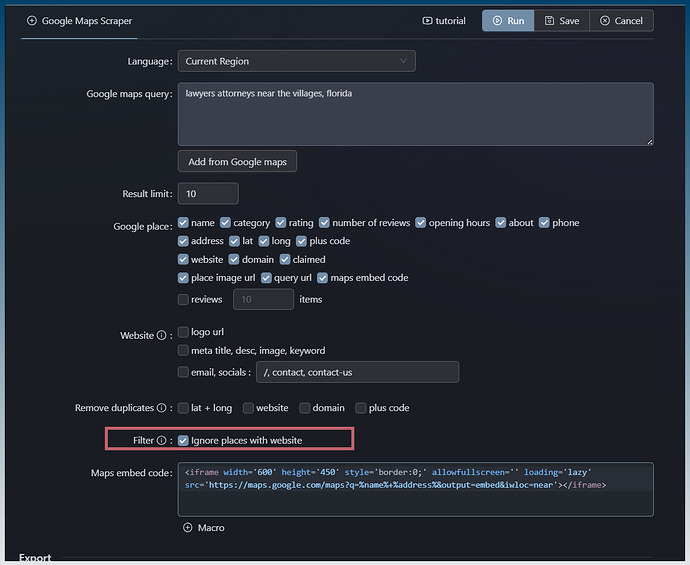Screen dimensions: 690x565
Task: Toggle Ignore places with website filter
Action: 183,440
